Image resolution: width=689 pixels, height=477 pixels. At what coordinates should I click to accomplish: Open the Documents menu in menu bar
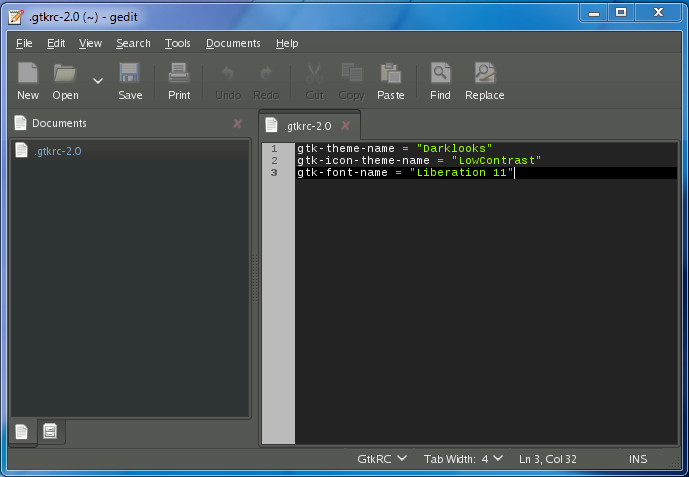(233, 43)
